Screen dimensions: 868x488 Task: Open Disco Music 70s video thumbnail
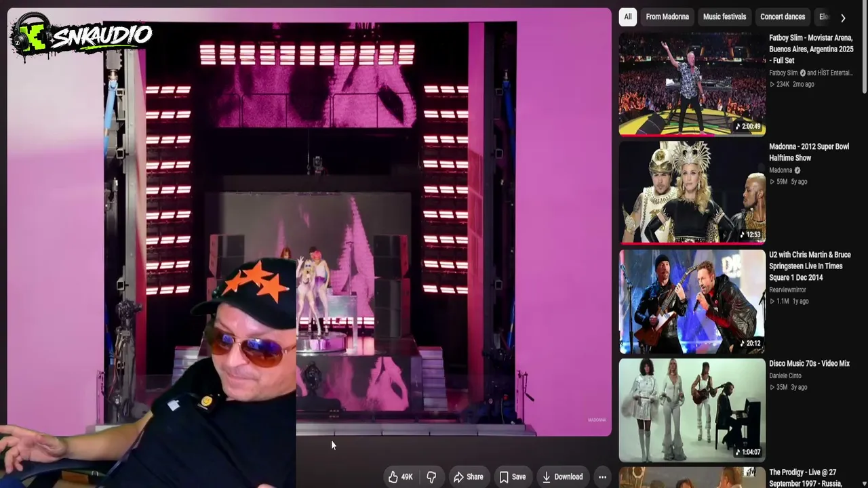pyautogui.click(x=692, y=410)
